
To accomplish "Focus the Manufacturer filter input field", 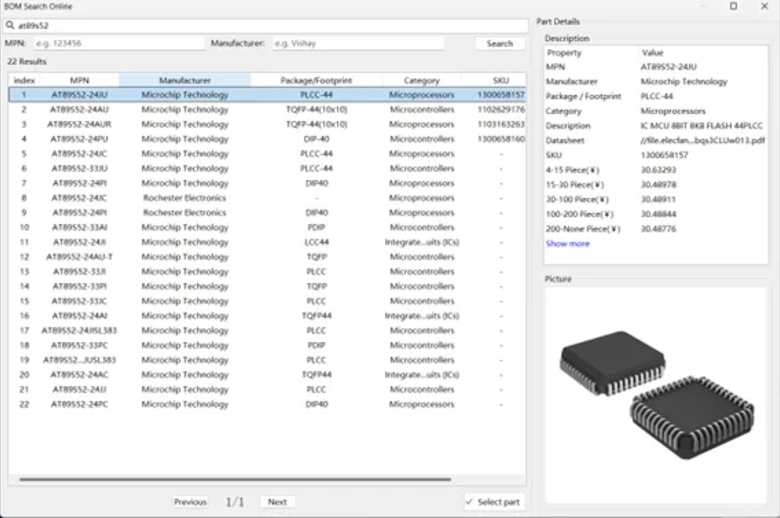I will coord(356,44).
